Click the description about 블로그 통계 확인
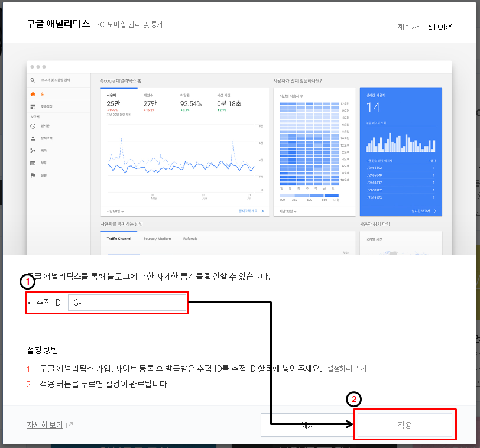This screenshot has width=480, height=448. 149,277
